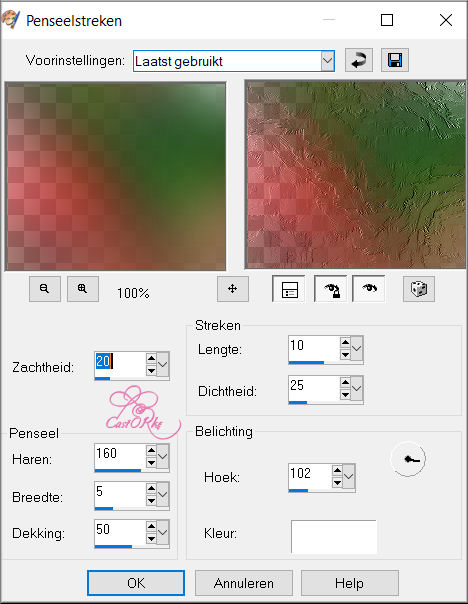This screenshot has width=468, height=604.
Task: Click the OK button
Action: [x=136, y=583]
